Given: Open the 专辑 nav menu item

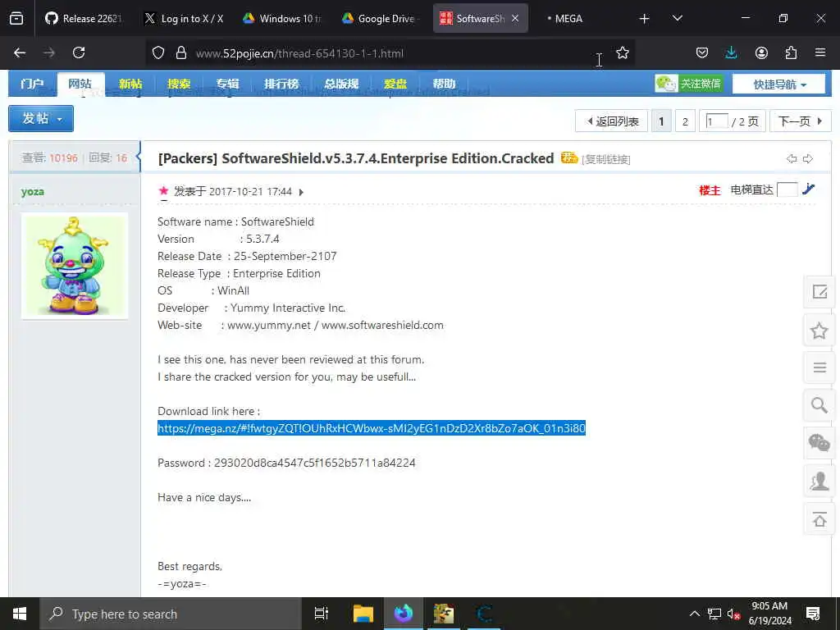Looking at the screenshot, I should click(x=228, y=84).
